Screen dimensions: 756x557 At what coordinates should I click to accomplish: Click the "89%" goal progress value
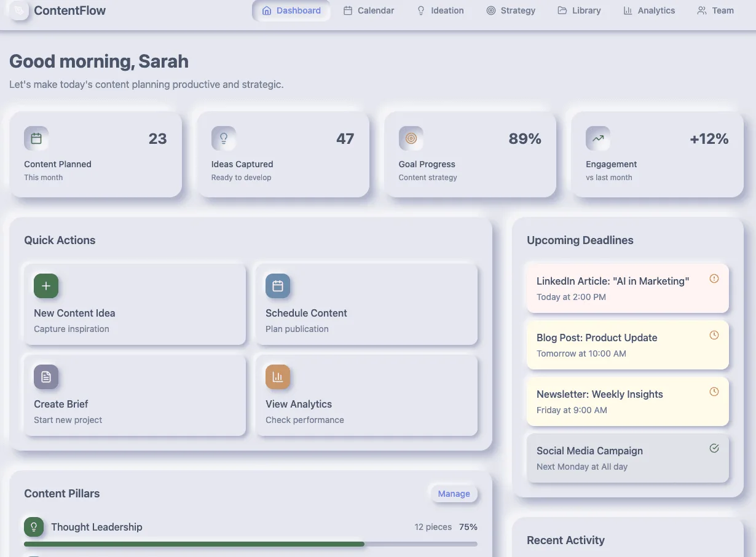pyautogui.click(x=525, y=139)
